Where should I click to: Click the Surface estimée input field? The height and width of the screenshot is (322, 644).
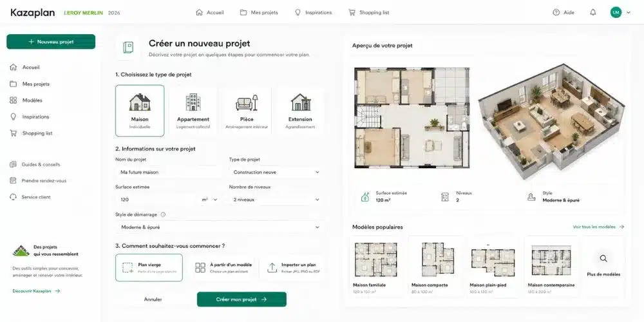pyautogui.click(x=156, y=200)
